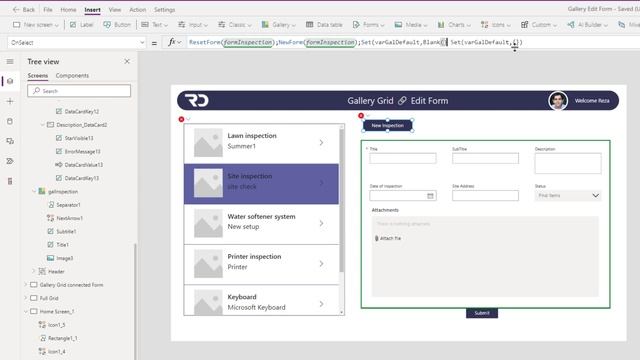Click the fx formula button
Screen dimensions: 640x360
174,42
